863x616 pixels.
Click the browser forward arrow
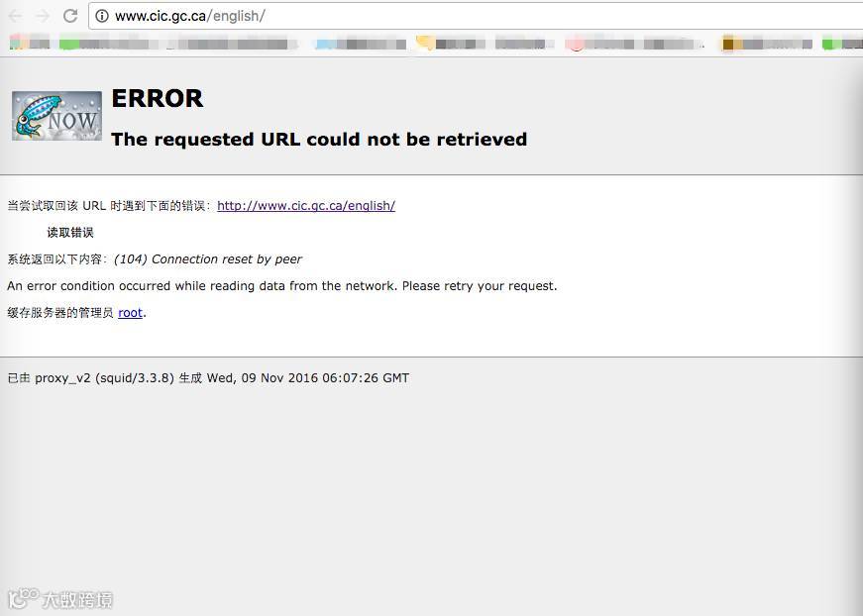(x=43, y=16)
